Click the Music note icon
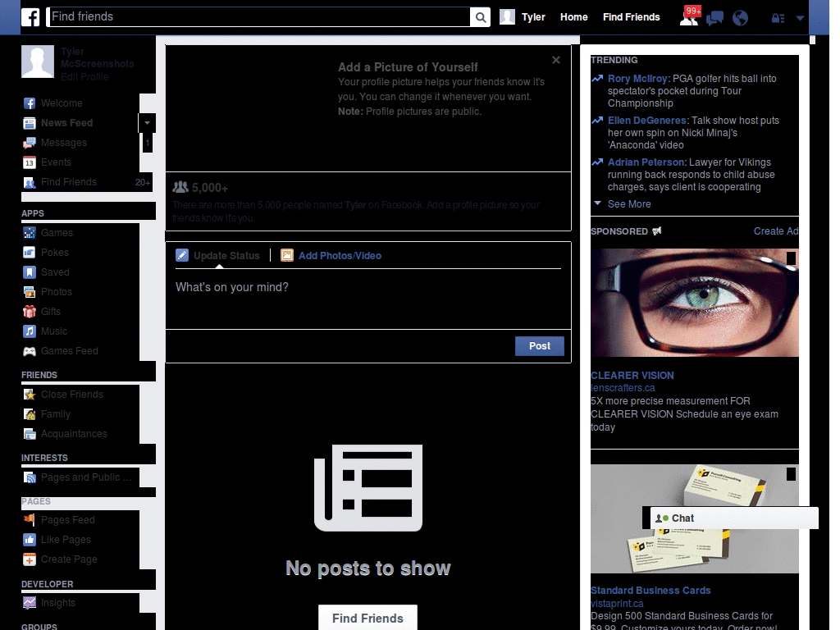 (x=30, y=331)
